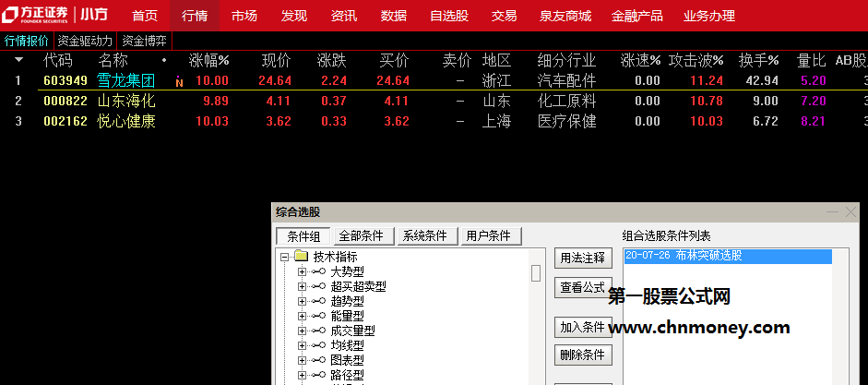Sort by the 换手% column header

click(758, 60)
